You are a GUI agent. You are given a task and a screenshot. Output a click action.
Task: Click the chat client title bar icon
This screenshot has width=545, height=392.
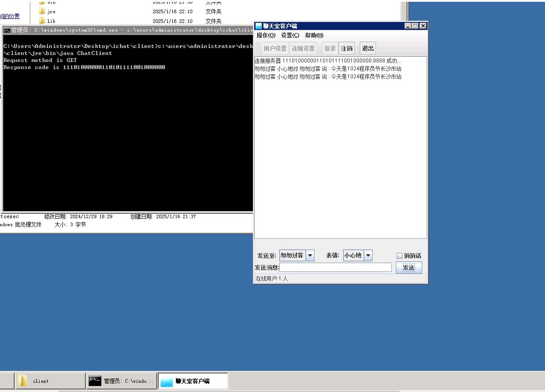click(259, 26)
